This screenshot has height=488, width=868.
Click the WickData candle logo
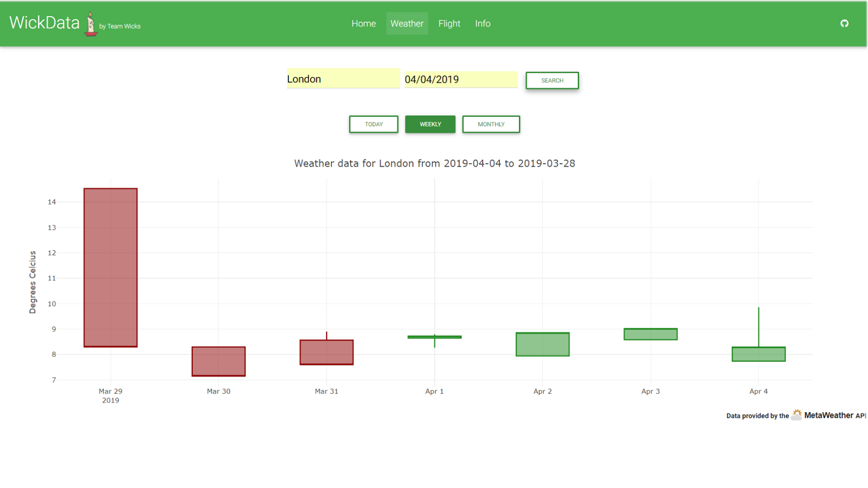pos(91,24)
